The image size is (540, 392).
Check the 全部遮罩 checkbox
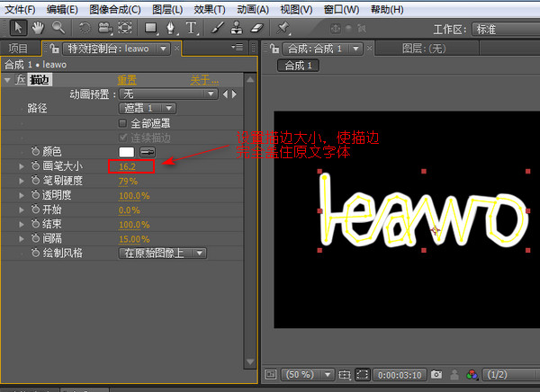point(122,122)
